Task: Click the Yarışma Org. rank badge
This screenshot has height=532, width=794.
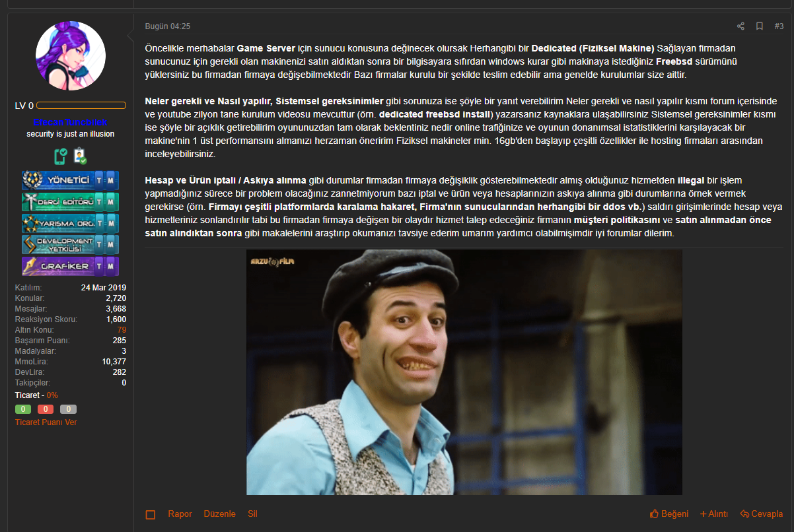Action: [x=71, y=223]
